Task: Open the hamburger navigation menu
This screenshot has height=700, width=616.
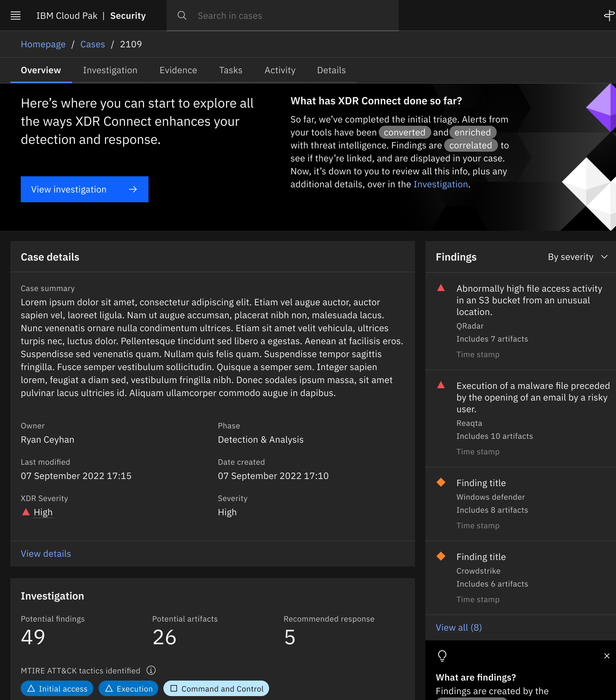Action: click(x=16, y=16)
